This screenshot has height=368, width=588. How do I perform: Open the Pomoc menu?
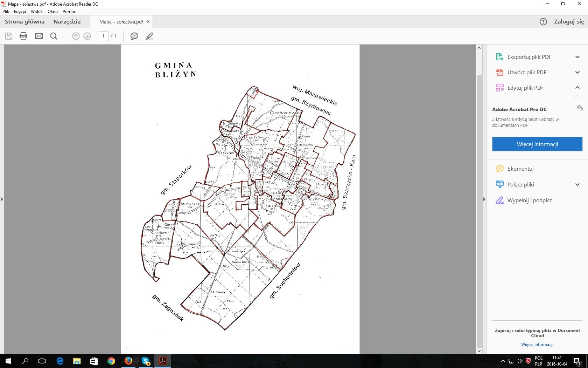[69, 12]
